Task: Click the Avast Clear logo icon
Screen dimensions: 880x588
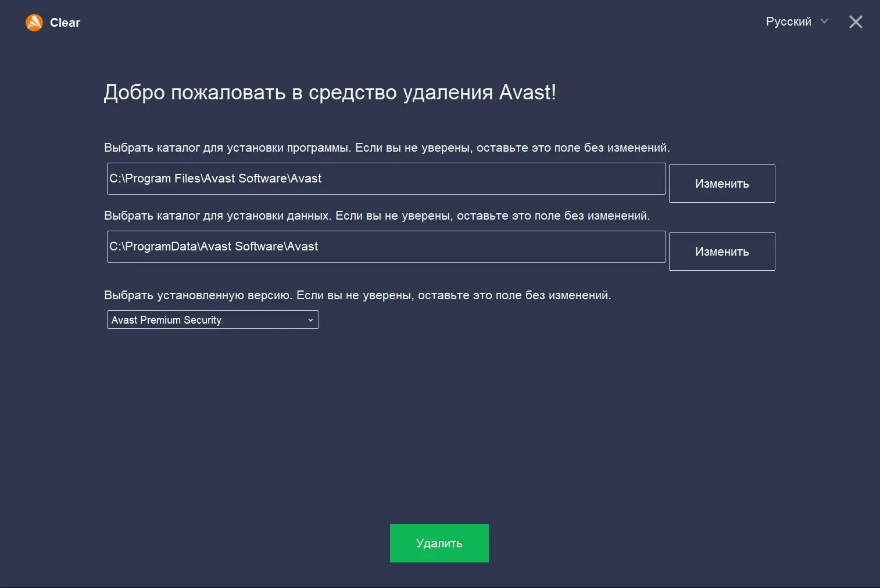Action: point(34,23)
